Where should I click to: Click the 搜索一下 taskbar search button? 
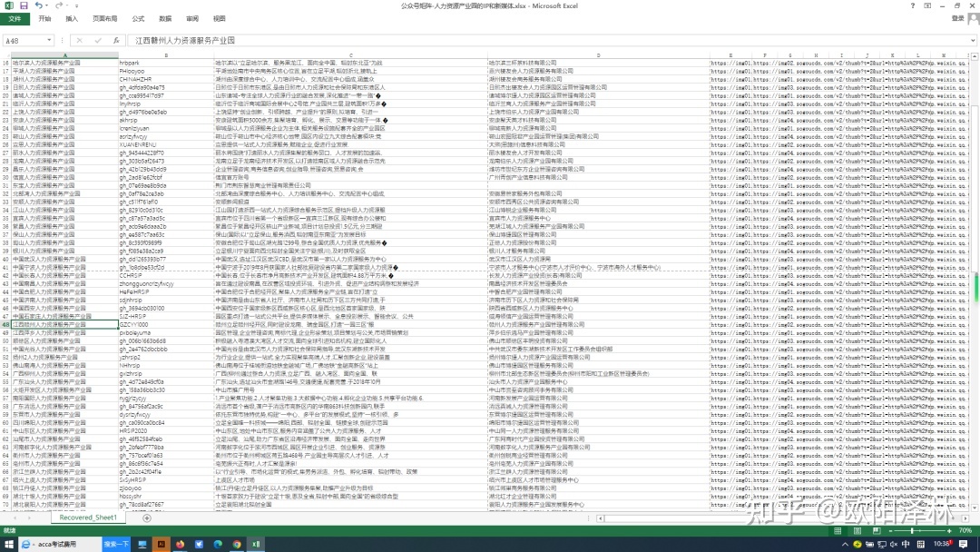[116, 545]
